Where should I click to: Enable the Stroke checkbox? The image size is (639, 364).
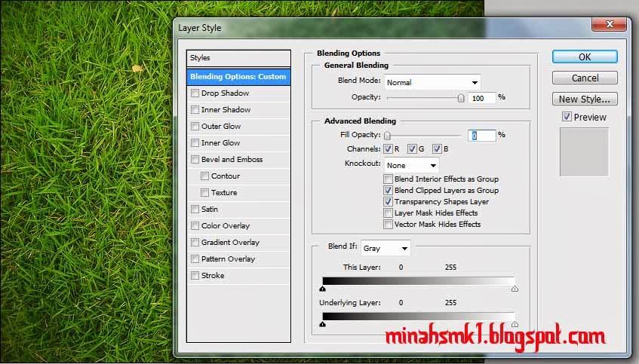coord(195,276)
